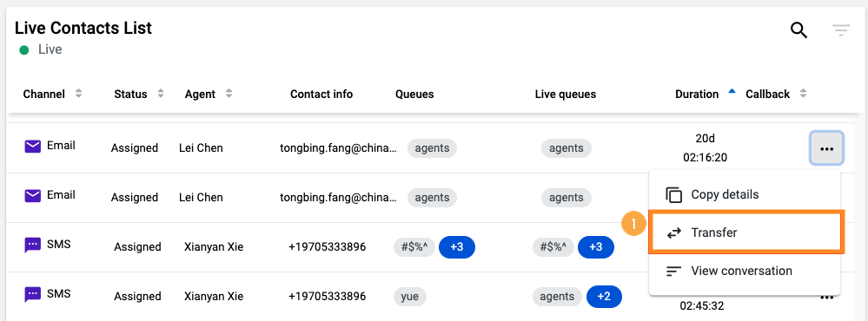Screen dimensions: 868x321
Task: Click the Copy details icon in menu
Action: pos(673,194)
